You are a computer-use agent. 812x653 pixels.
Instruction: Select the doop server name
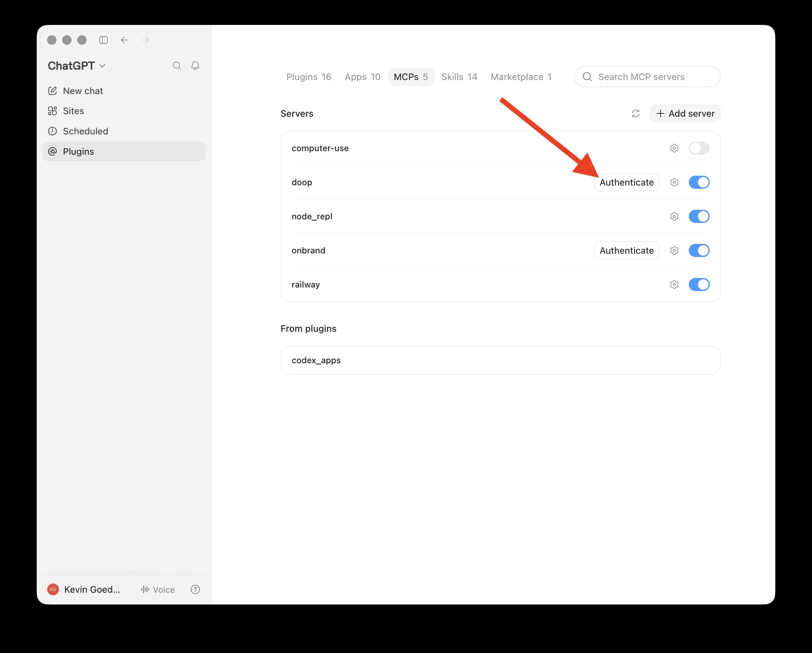coord(302,182)
